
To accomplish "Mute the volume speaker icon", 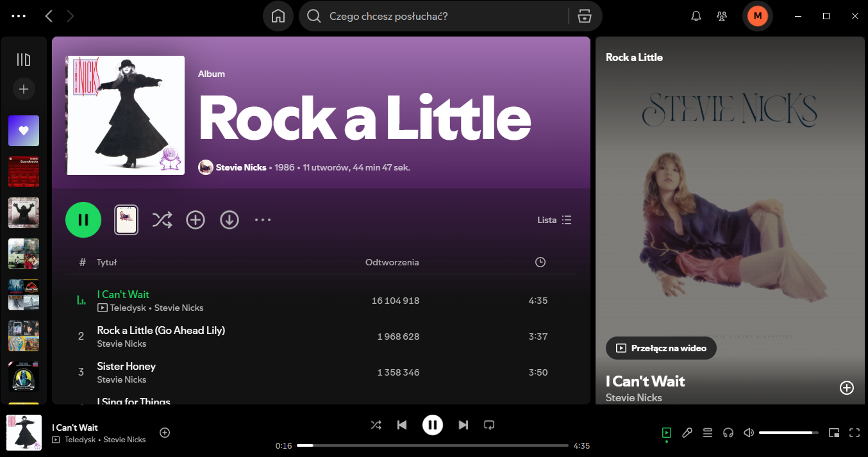I will tap(748, 433).
